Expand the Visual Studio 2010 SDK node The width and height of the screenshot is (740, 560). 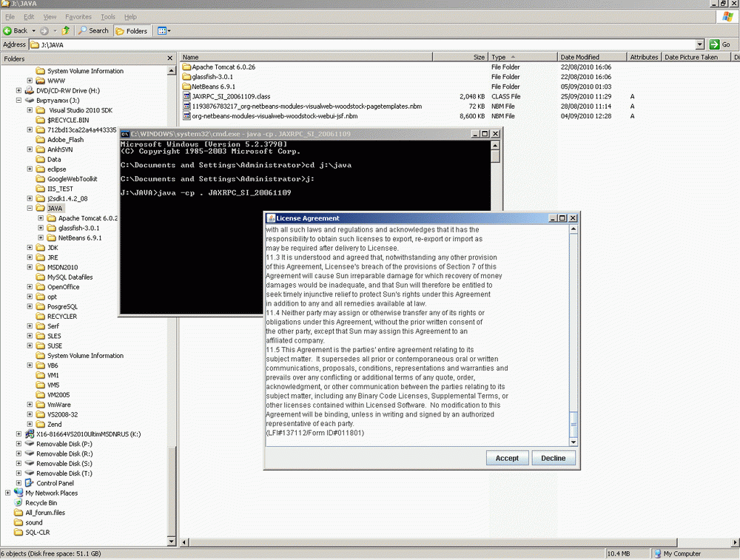click(30, 110)
